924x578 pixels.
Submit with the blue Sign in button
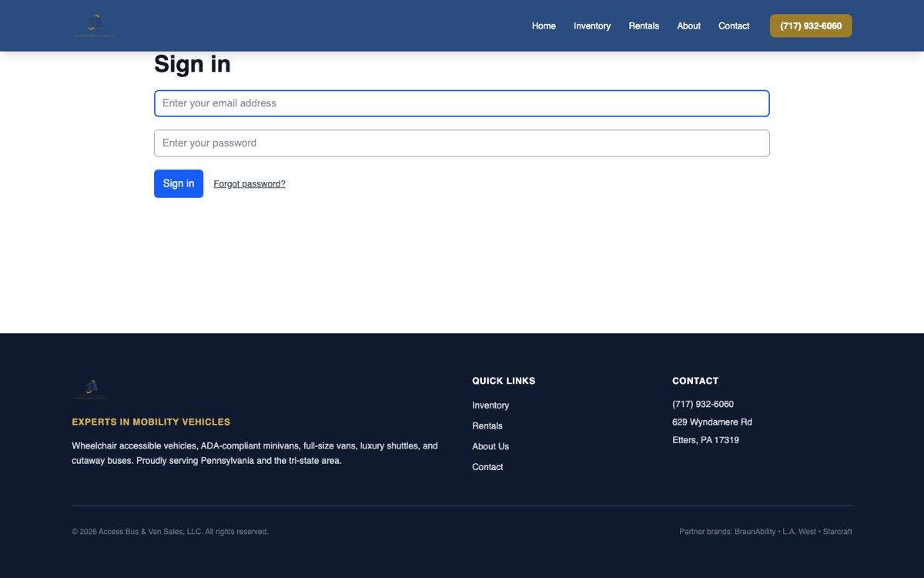[x=179, y=183]
